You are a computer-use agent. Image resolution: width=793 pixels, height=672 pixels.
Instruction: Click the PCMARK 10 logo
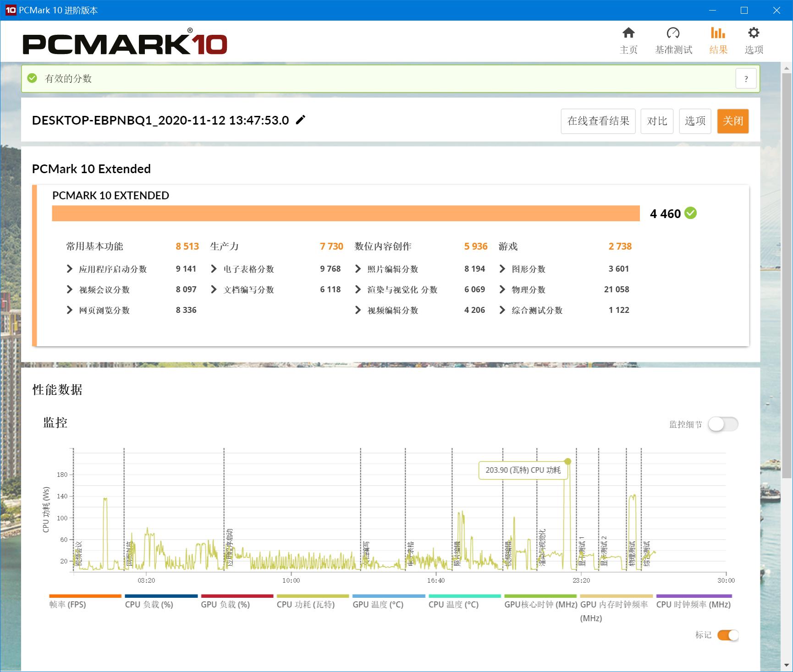click(x=125, y=42)
